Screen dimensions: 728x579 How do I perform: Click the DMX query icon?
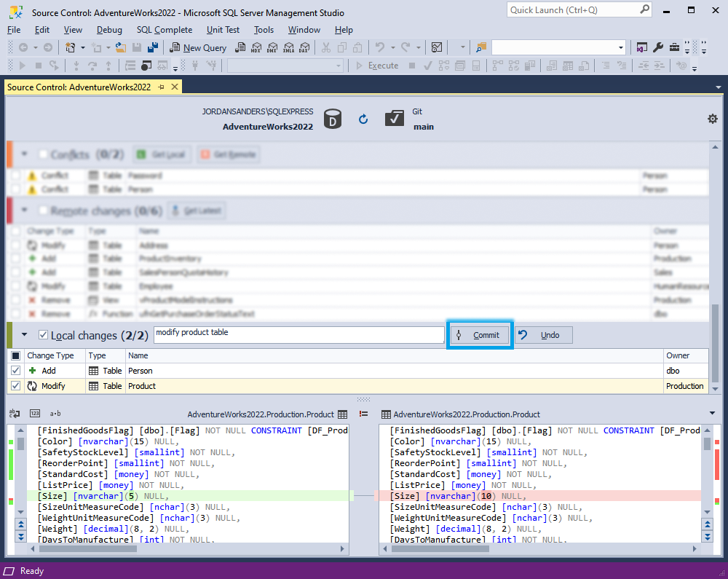272,47
